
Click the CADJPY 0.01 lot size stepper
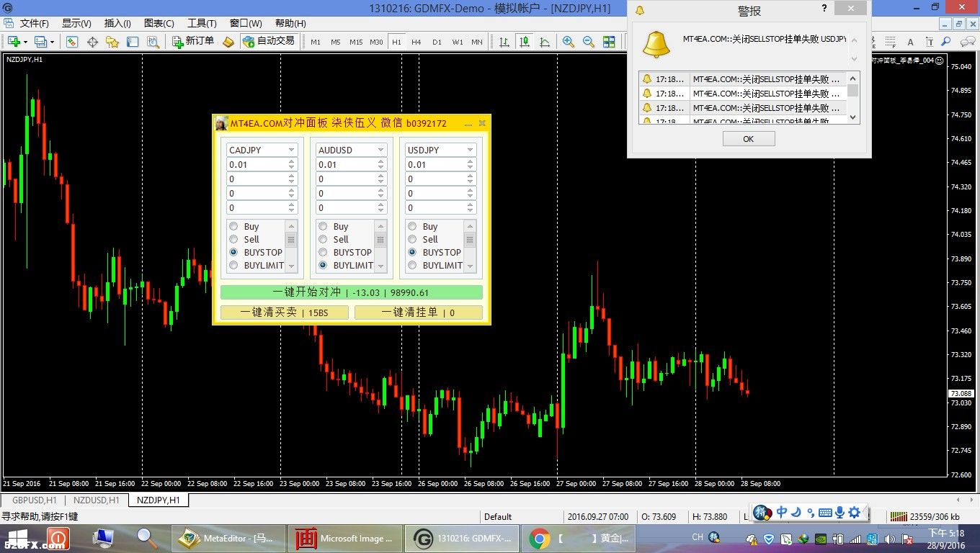[291, 164]
